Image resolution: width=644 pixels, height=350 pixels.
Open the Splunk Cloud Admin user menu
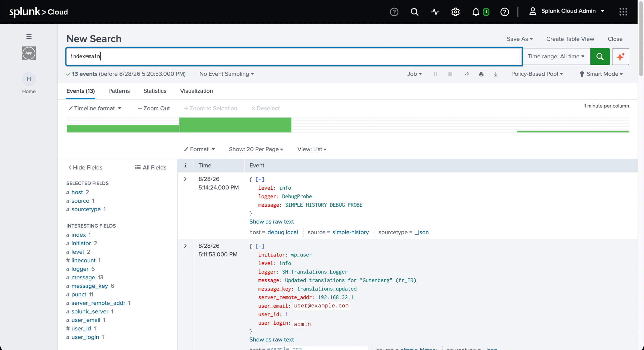[x=567, y=11]
